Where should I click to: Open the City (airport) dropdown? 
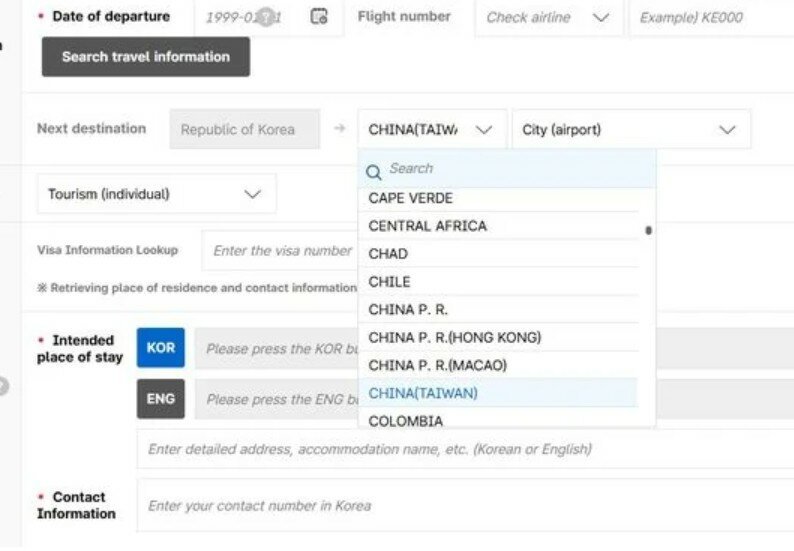pos(629,130)
